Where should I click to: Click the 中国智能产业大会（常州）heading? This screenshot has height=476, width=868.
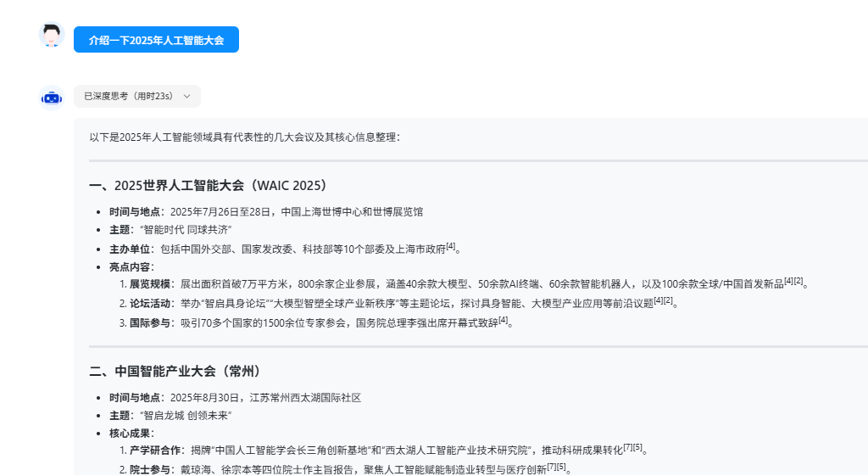177,371
